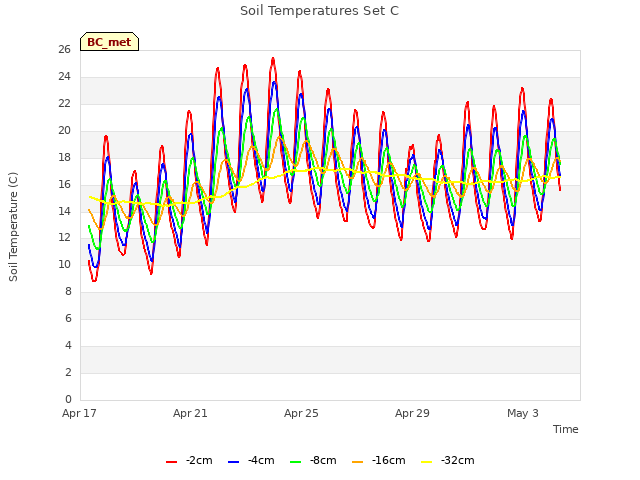The height and width of the screenshot is (480, 640).
Task: Click the Apr 29 x-axis tick label
Action: [x=412, y=413]
